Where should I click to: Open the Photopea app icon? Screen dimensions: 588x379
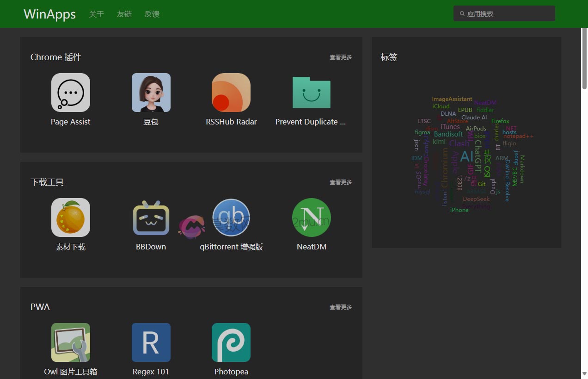pyautogui.click(x=231, y=342)
